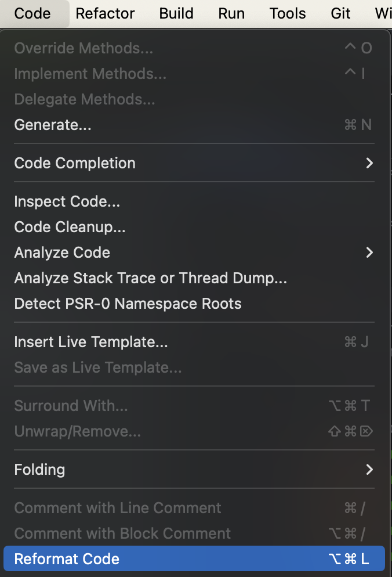Choose Inspect Code... option
Viewport: 392px width, 577px height.
pos(67,201)
